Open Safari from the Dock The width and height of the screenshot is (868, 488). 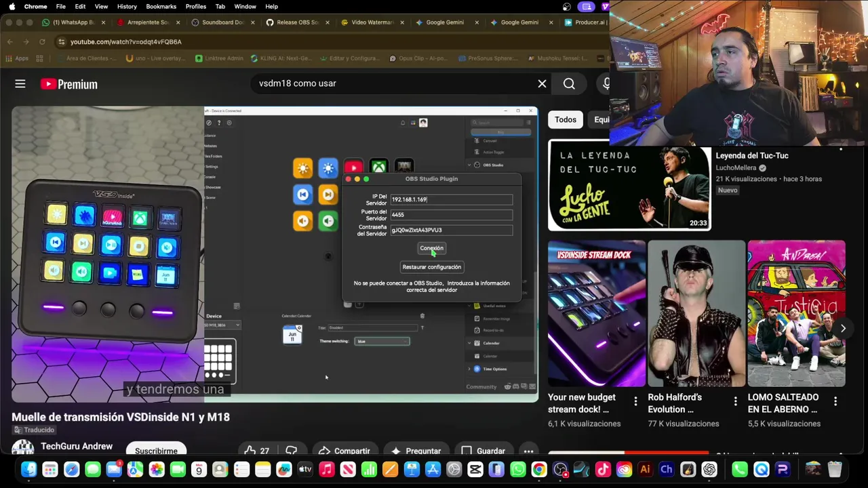(71, 469)
